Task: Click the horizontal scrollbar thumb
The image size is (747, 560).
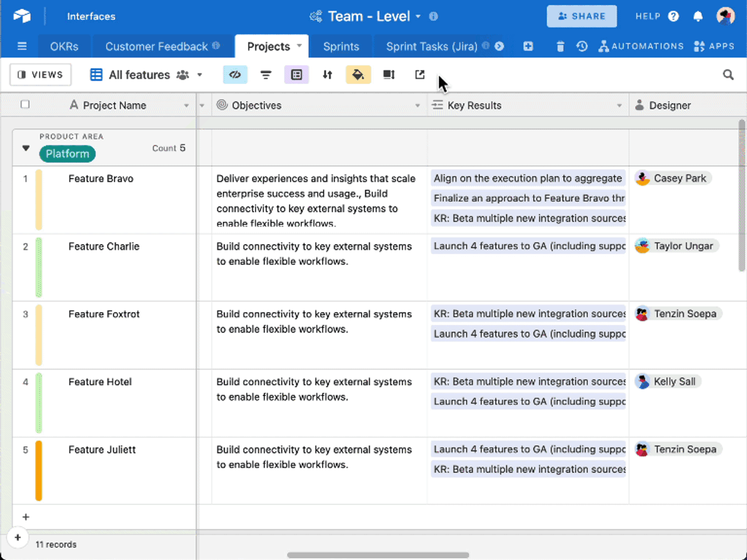Action: pos(378,555)
